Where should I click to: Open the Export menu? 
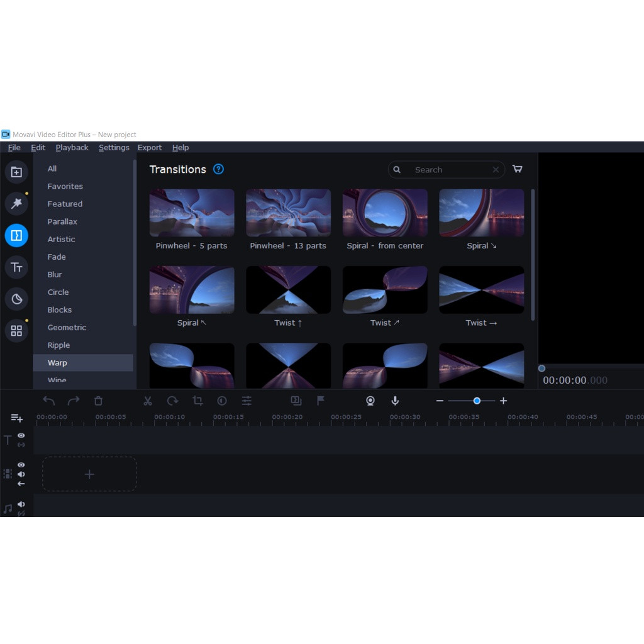150,147
